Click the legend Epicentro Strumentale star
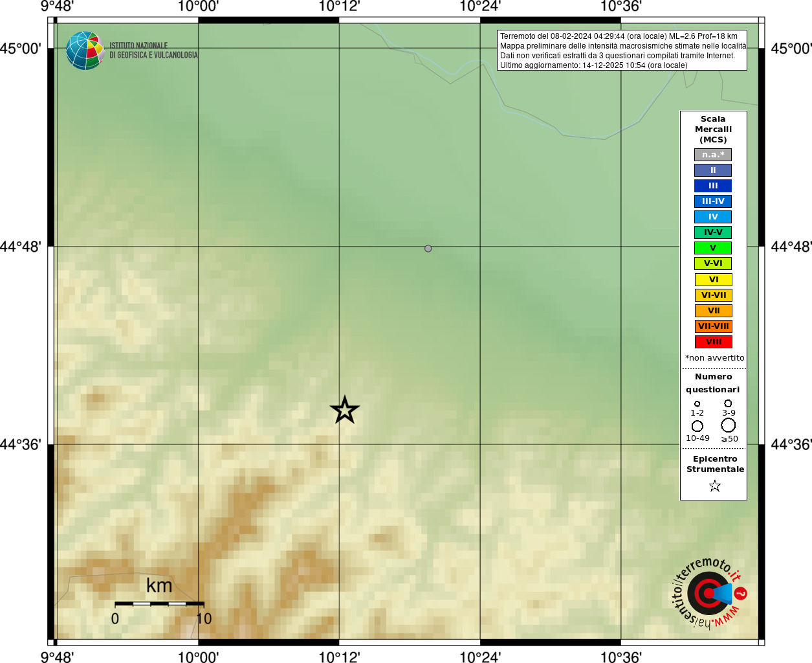812x663 pixels. tap(715, 486)
